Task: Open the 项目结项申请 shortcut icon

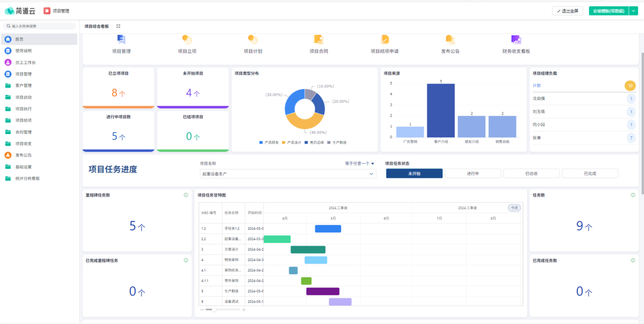Action: click(x=385, y=40)
